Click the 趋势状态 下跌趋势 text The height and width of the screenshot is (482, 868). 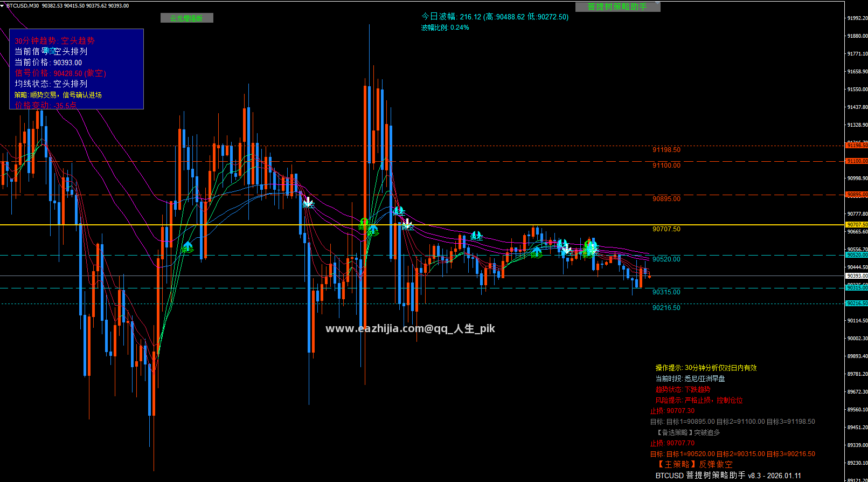[x=683, y=389]
